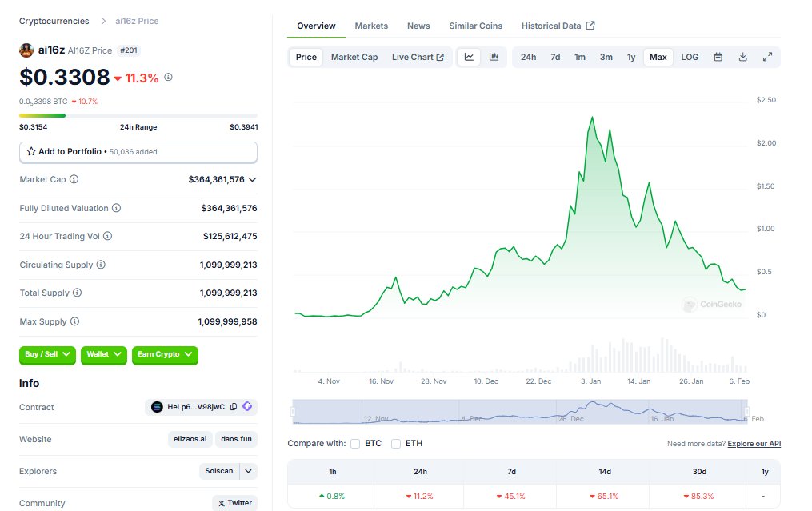Image resolution: width=812 pixels, height=511 pixels.
Task: Download chart data icon
Action: (x=742, y=57)
